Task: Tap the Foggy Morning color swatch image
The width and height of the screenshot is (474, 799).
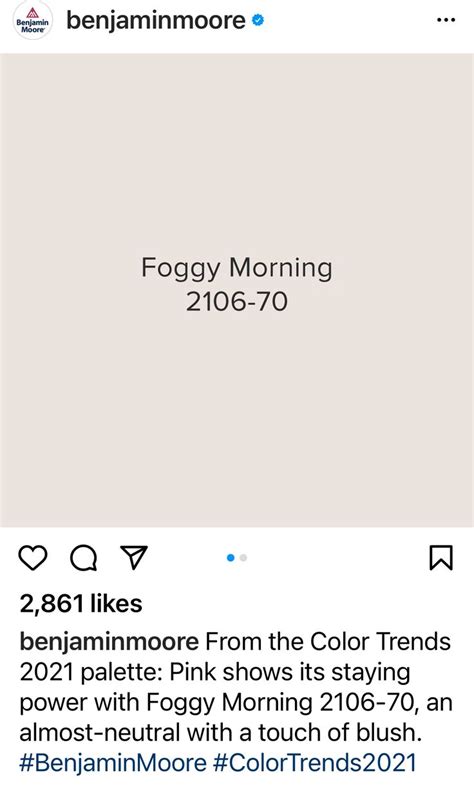Action: pos(237,290)
